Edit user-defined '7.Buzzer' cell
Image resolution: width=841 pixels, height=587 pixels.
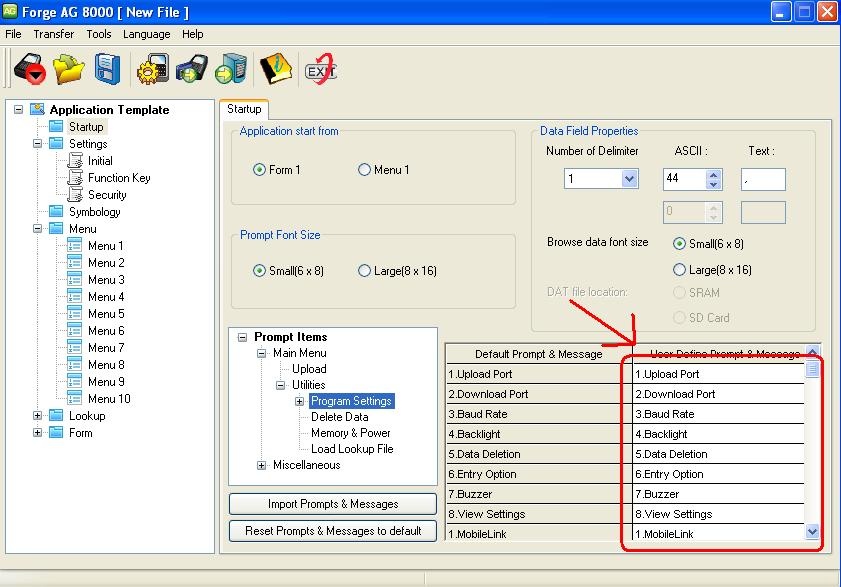(x=719, y=494)
